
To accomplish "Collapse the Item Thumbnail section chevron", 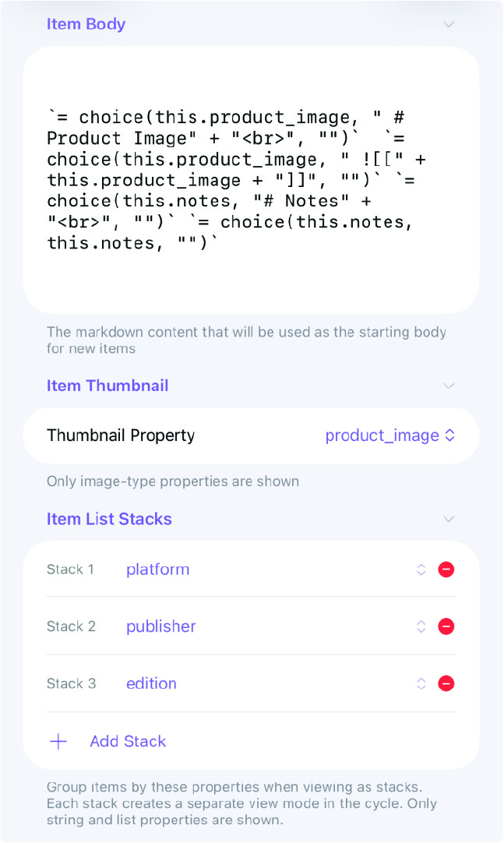I will pos(449,386).
